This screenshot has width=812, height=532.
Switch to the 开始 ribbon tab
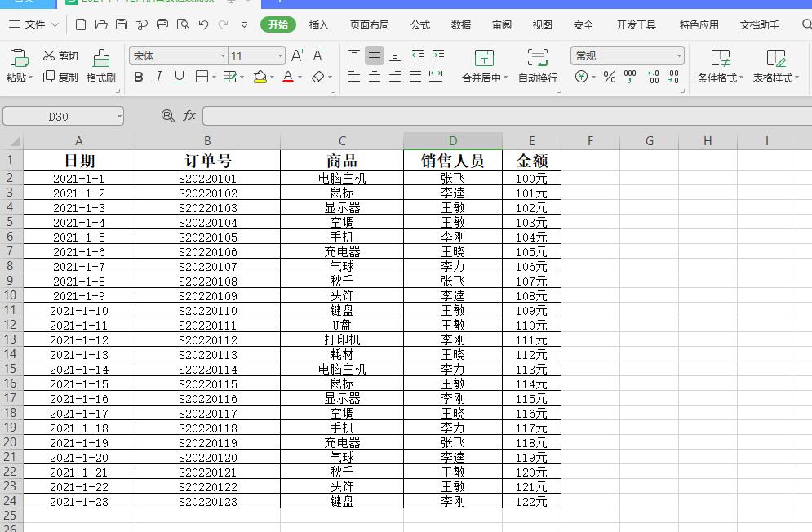tap(278, 24)
